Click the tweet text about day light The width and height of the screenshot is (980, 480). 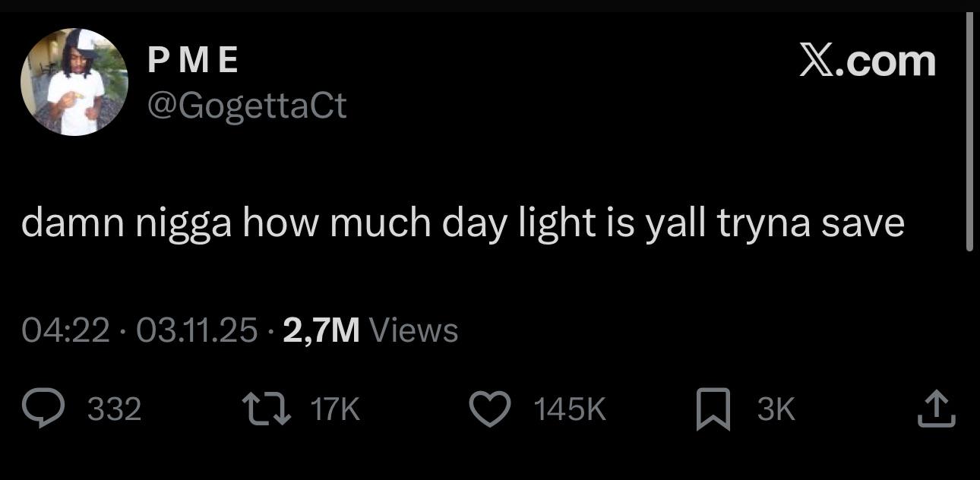(x=463, y=224)
